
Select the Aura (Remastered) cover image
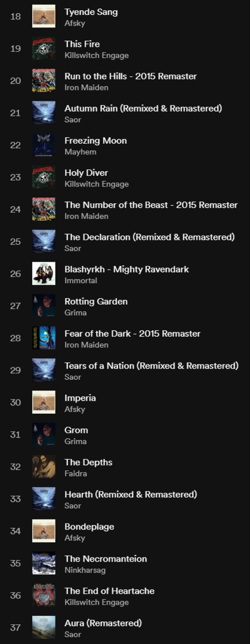coord(44,627)
